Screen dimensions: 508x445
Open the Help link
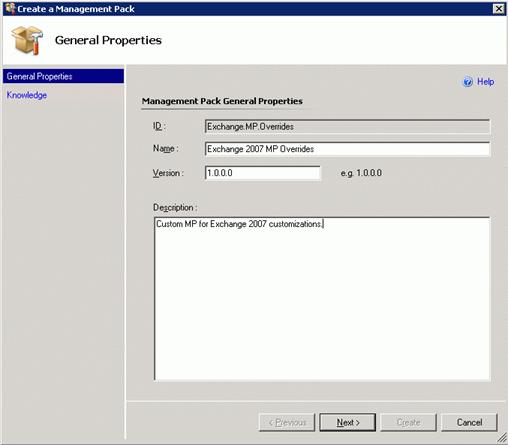coord(485,82)
